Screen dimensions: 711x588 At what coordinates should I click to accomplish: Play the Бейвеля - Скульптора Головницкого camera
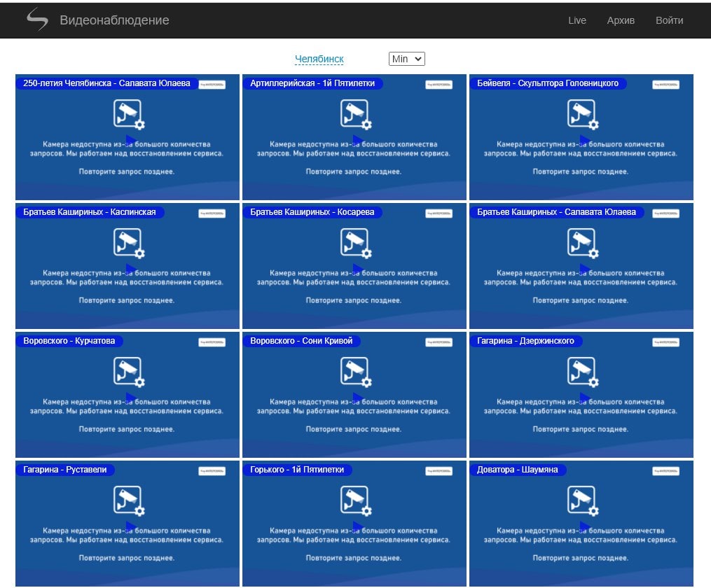[585, 140]
